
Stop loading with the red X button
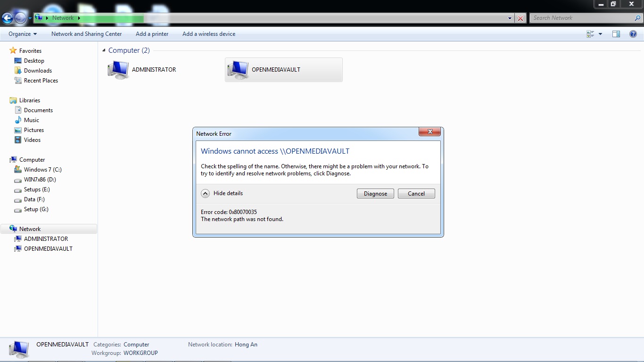point(520,18)
